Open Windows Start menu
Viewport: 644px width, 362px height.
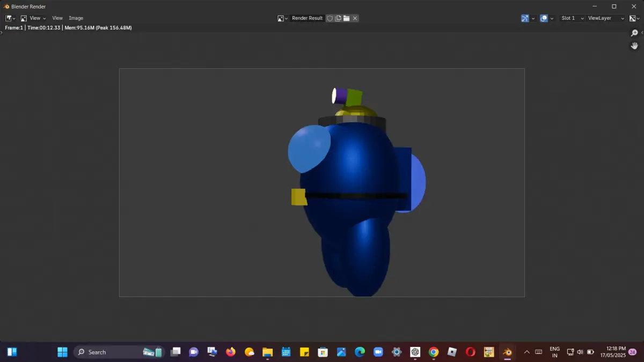(62, 352)
